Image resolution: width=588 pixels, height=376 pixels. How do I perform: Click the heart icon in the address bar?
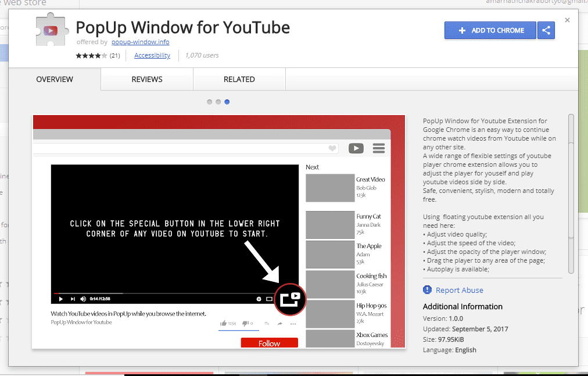(332, 148)
